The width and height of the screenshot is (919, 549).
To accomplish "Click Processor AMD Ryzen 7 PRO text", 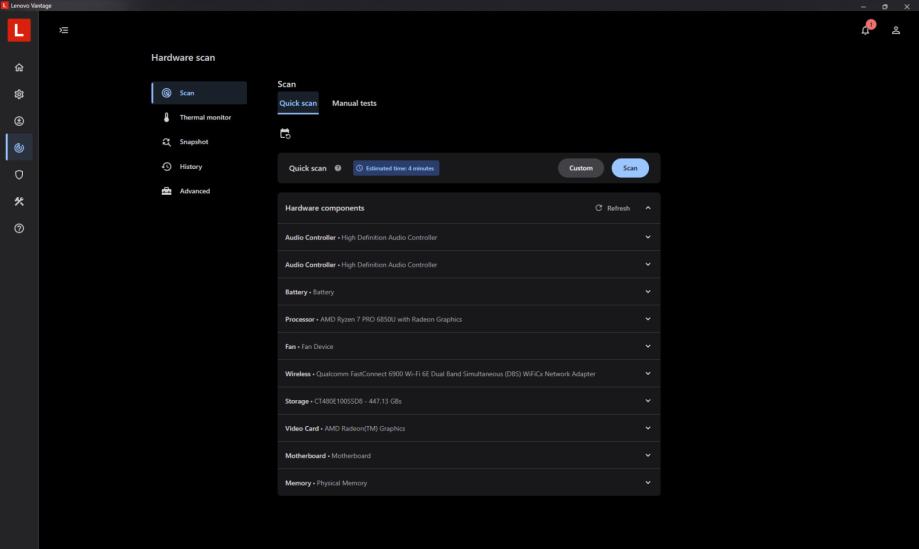I will click(x=373, y=319).
